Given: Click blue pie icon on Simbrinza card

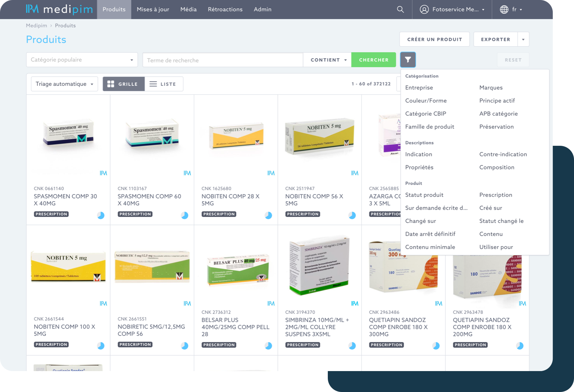Looking at the screenshot, I should 352,346.
